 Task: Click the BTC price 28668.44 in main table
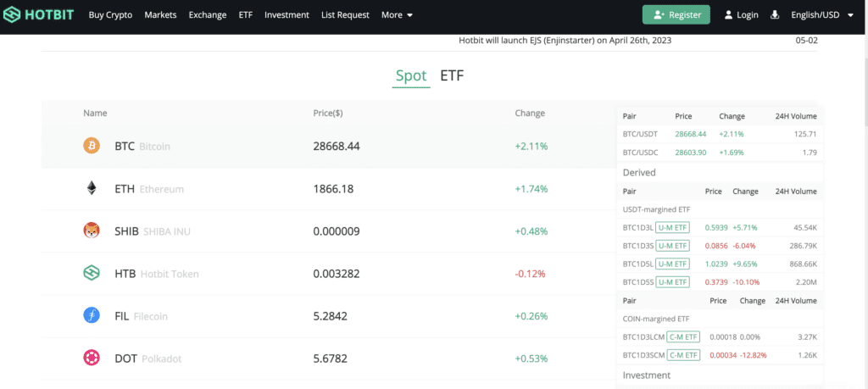pyautogui.click(x=337, y=147)
